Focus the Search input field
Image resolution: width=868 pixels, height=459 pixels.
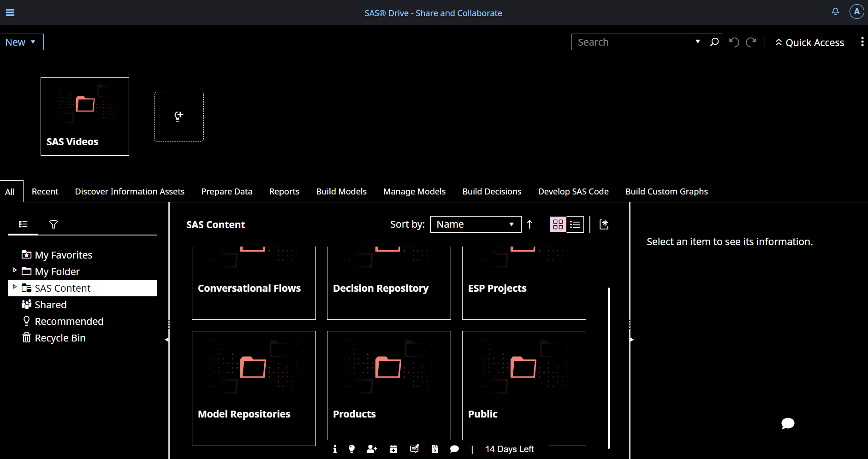tap(634, 42)
